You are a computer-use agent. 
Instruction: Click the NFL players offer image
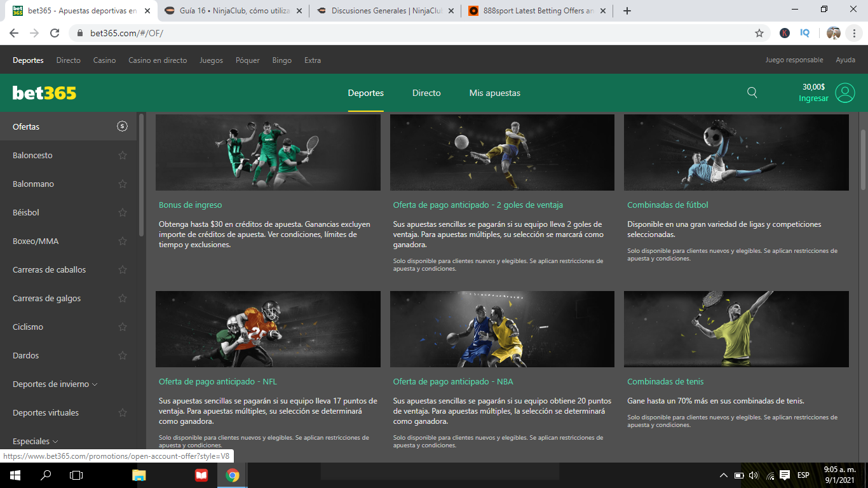268,329
